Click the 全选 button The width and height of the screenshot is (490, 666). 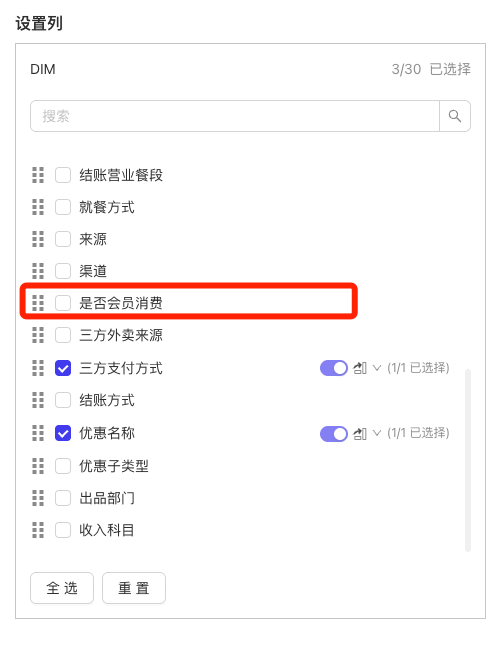pyautogui.click(x=62, y=588)
